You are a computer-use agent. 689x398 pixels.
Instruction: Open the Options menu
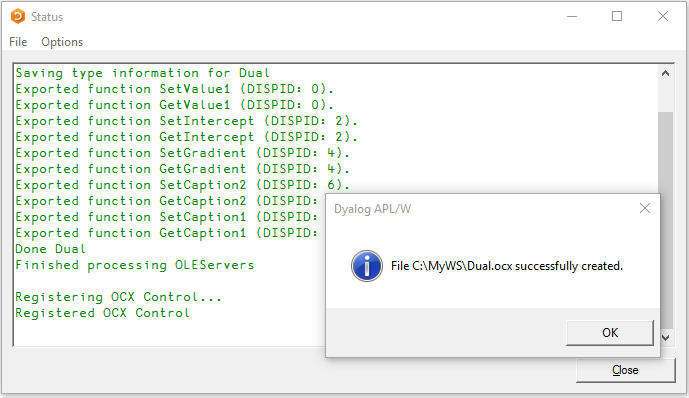62,42
